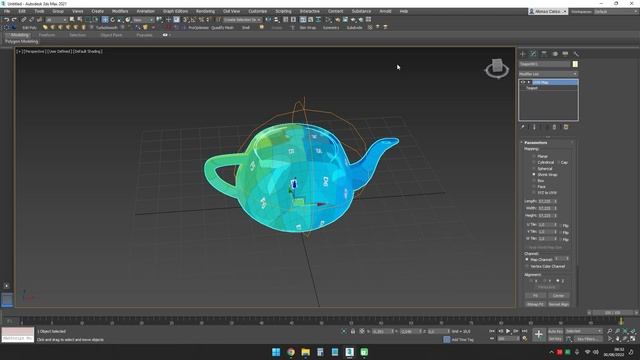Click the Redo arrow icon
The height and width of the screenshot is (360, 640).
[x=14, y=20]
